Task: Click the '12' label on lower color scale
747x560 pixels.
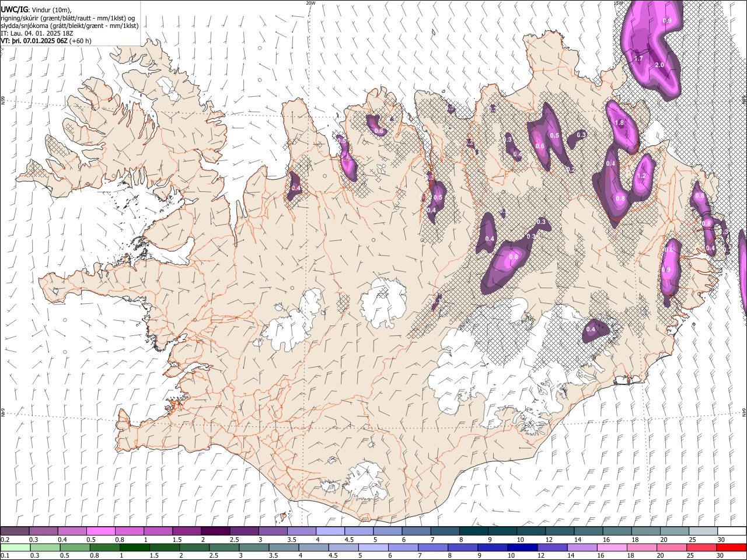Action: pyautogui.click(x=541, y=555)
